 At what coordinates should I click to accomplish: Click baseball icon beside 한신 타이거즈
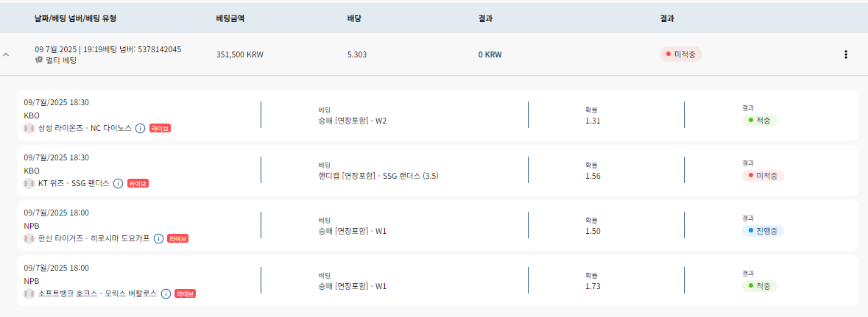coord(29,238)
